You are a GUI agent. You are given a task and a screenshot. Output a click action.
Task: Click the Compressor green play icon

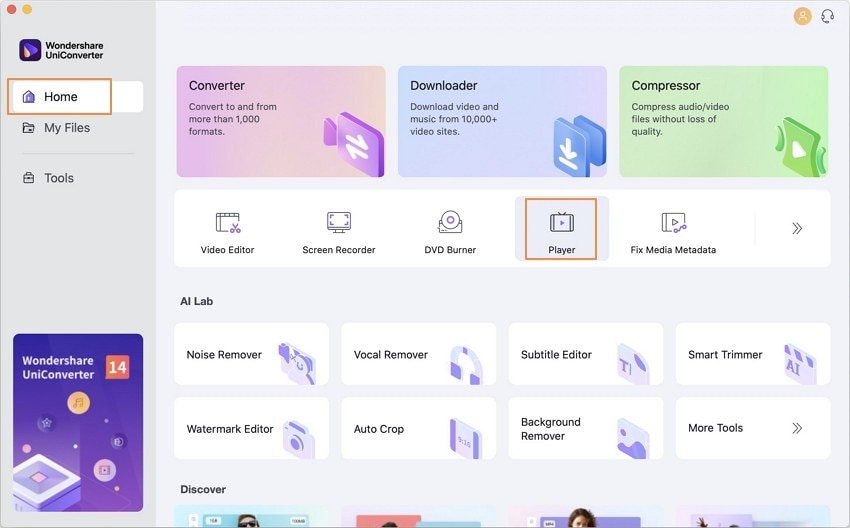point(801,147)
